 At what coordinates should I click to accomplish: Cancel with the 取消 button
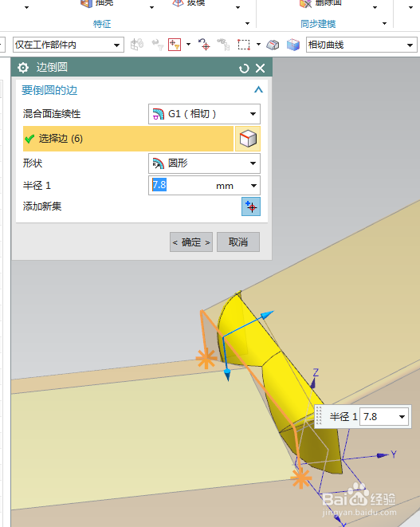tap(238, 242)
